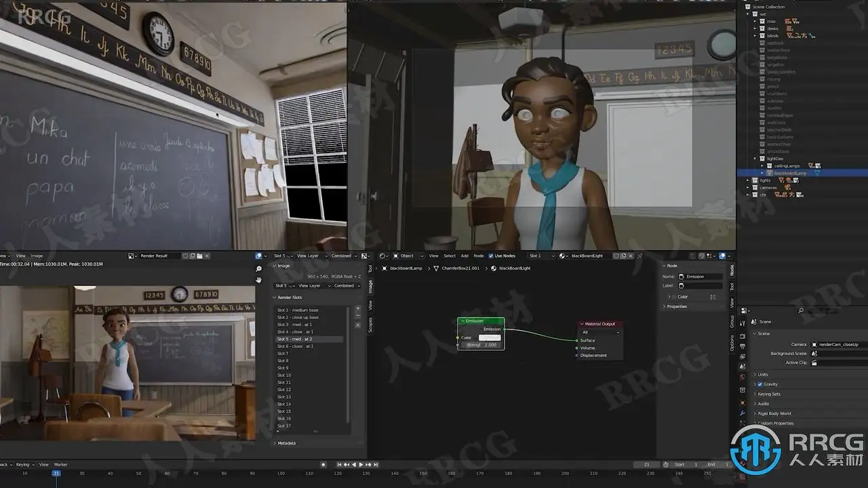Unlink blackBoardLight material with X icon
The width and height of the screenshot is (868, 488).
coord(631,256)
